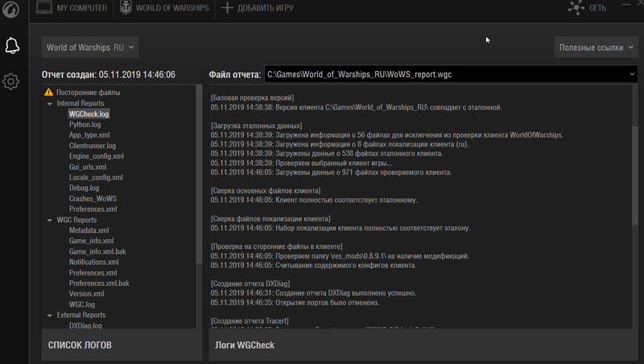Open notifications bell icon
This screenshot has height=364, width=644.
tap(12, 46)
